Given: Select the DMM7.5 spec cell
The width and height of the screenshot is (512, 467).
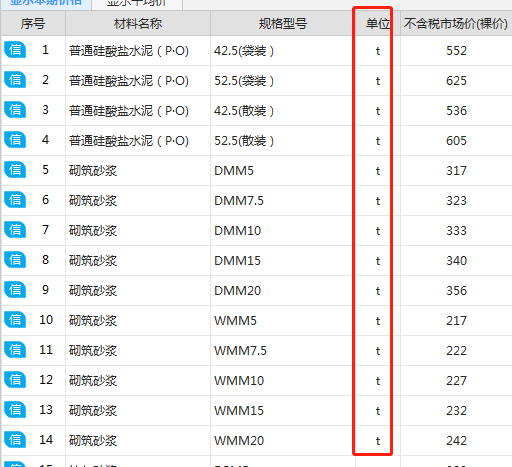Looking at the screenshot, I should click(283, 201).
